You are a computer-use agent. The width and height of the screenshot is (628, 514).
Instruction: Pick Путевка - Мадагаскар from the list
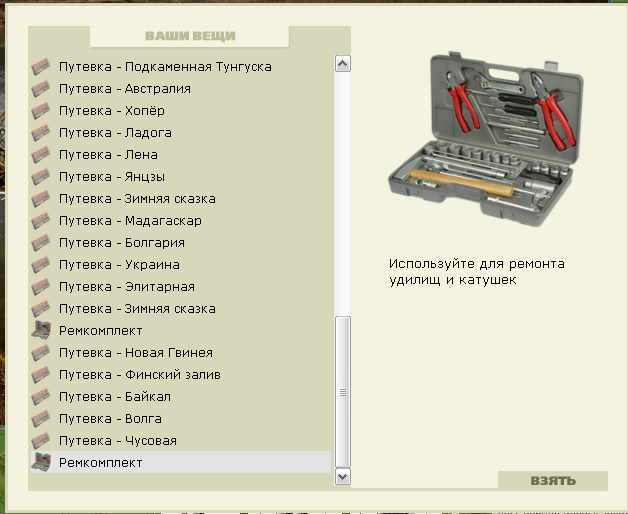coord(181,221)
